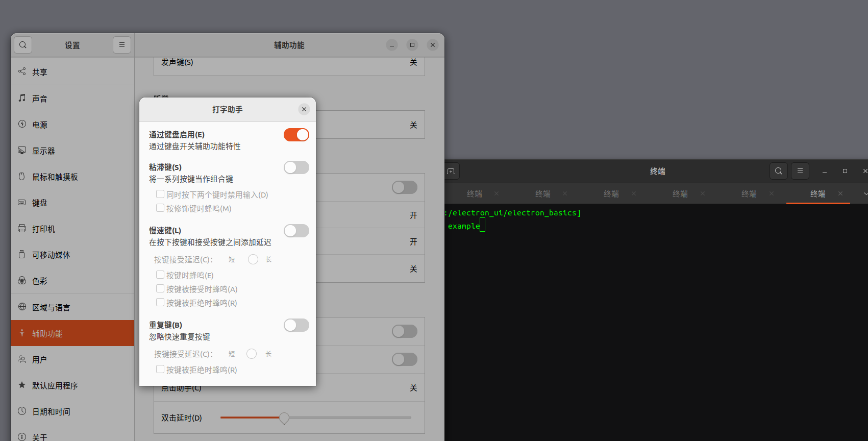Select the active sixth terminal tab

(818, 194)
